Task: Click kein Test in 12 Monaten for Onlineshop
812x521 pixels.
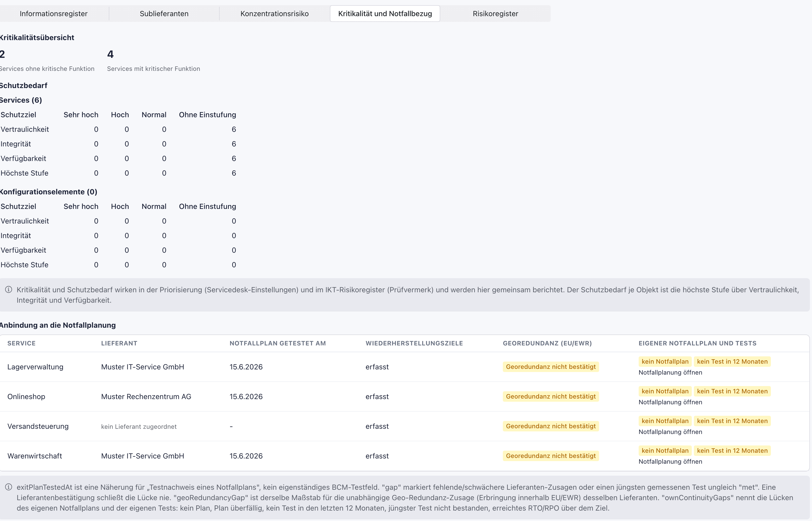Action: (732, 391)
